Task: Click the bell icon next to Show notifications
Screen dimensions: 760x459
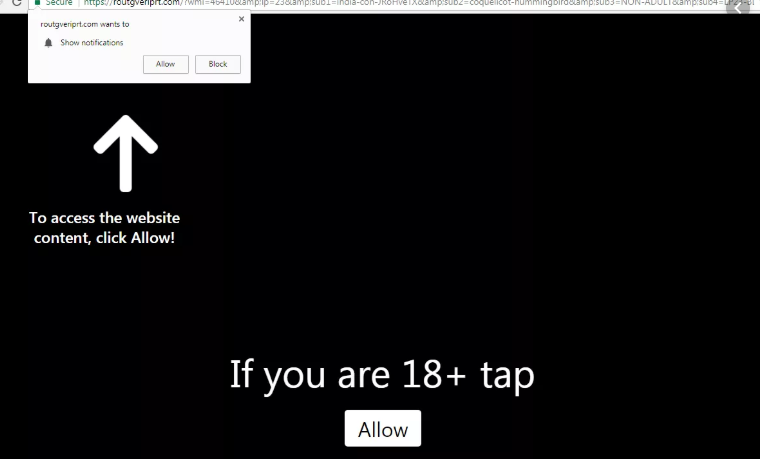Action: 48,43
